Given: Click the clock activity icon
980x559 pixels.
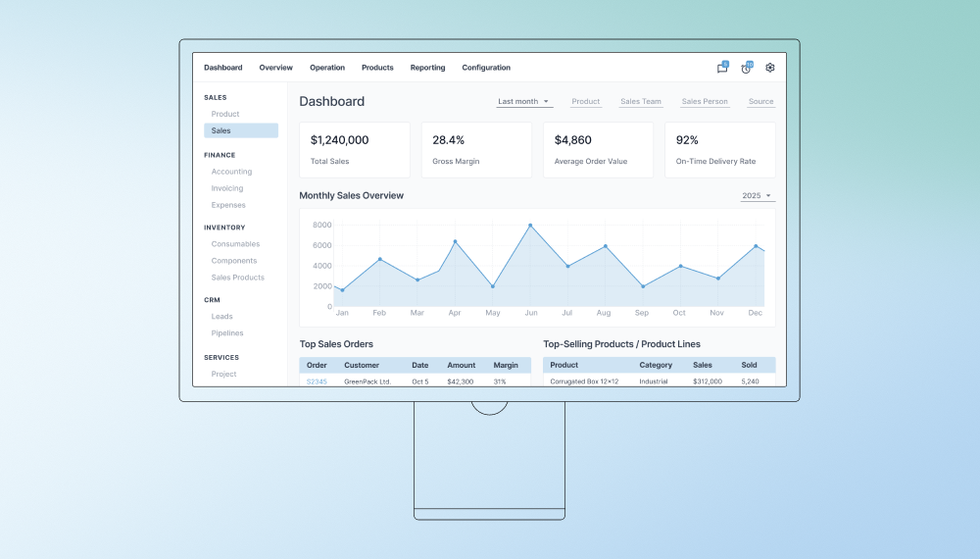Looking at the screenshot, I should coord(746,68).
